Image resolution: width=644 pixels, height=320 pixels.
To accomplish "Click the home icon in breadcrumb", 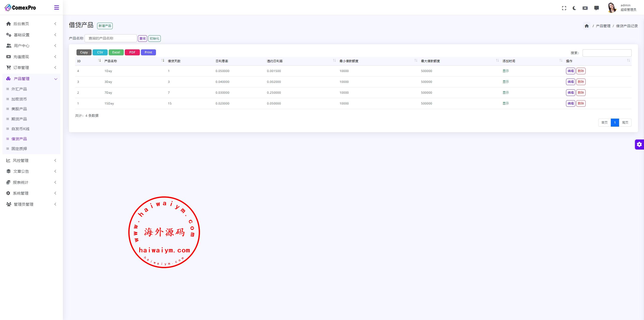I will 587,26.
